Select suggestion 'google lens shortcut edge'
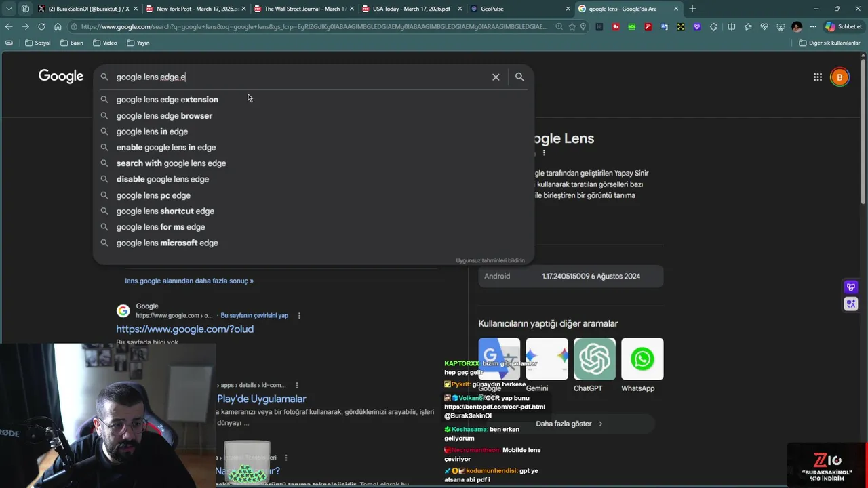 (313, 211)
